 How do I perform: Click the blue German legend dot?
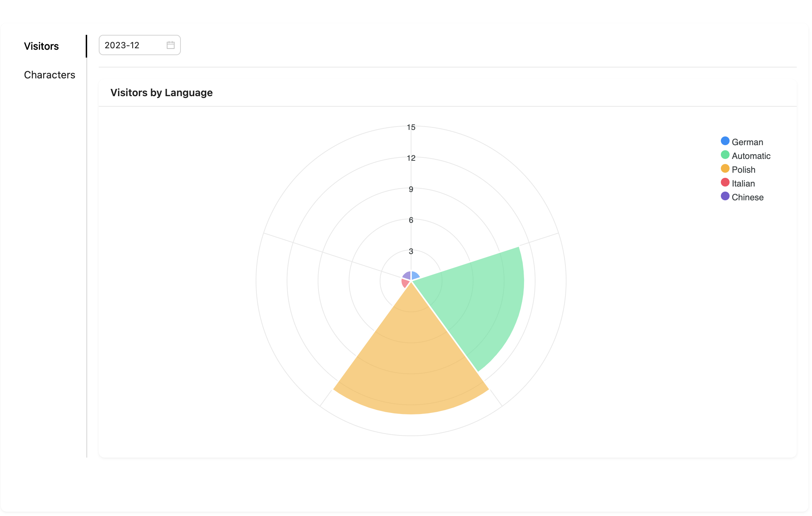[725, 141]
